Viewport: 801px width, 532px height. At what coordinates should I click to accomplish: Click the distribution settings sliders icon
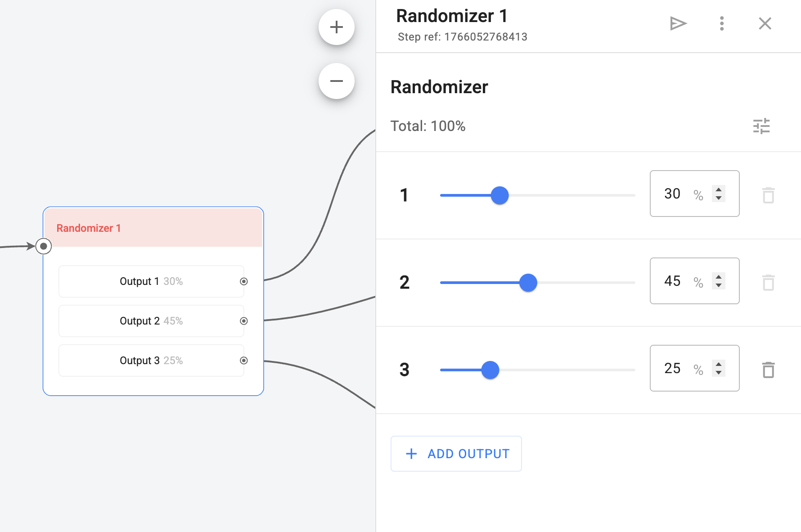tap(761, 126)
